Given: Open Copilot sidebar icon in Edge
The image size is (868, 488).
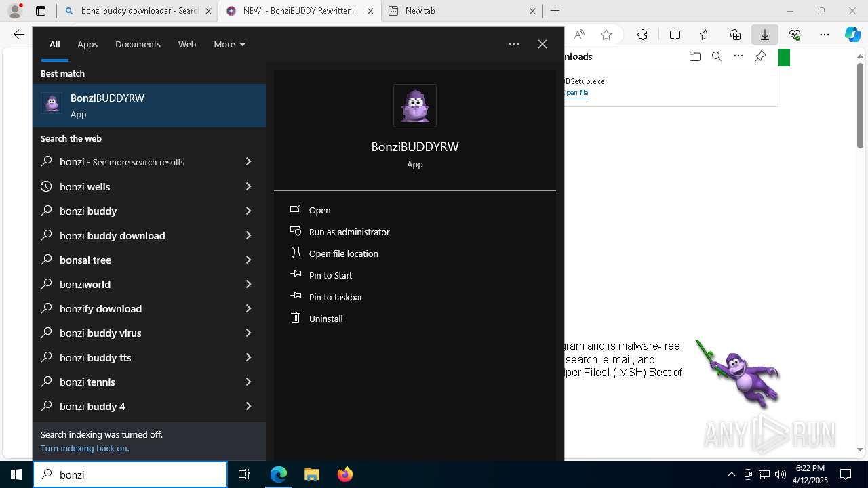Looking at the screenshot, I should pyautogui.click(x=853, y=35).
